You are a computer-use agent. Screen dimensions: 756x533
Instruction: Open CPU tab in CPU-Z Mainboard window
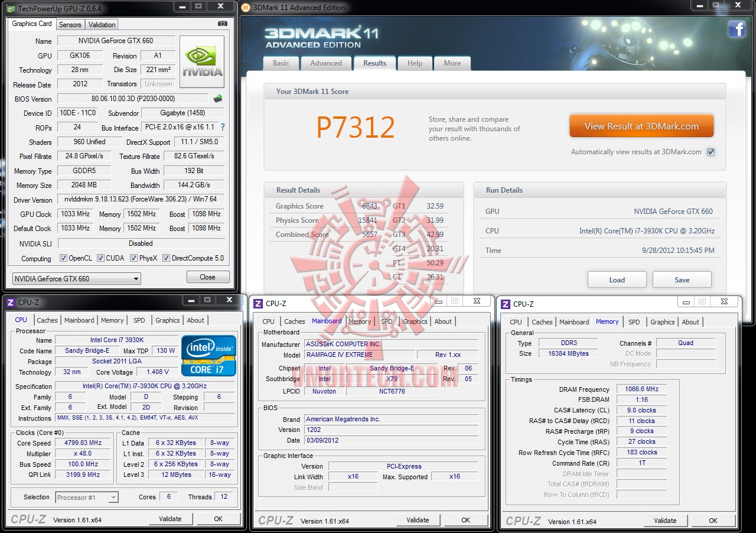click(269, 321)
